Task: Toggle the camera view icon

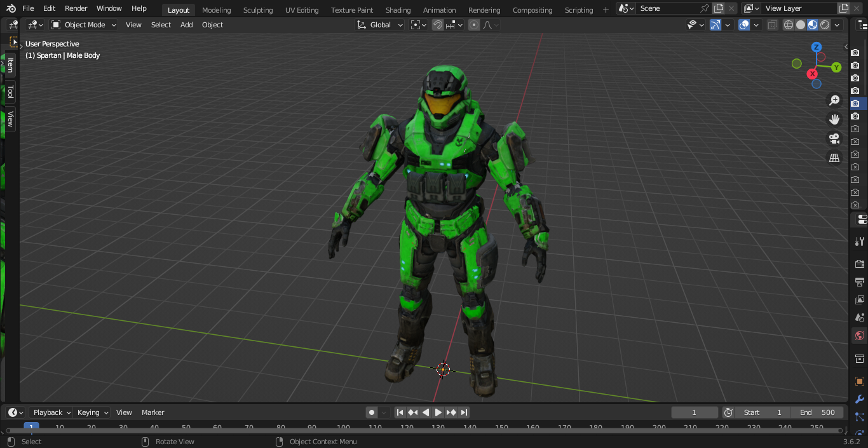Action: 834,139
